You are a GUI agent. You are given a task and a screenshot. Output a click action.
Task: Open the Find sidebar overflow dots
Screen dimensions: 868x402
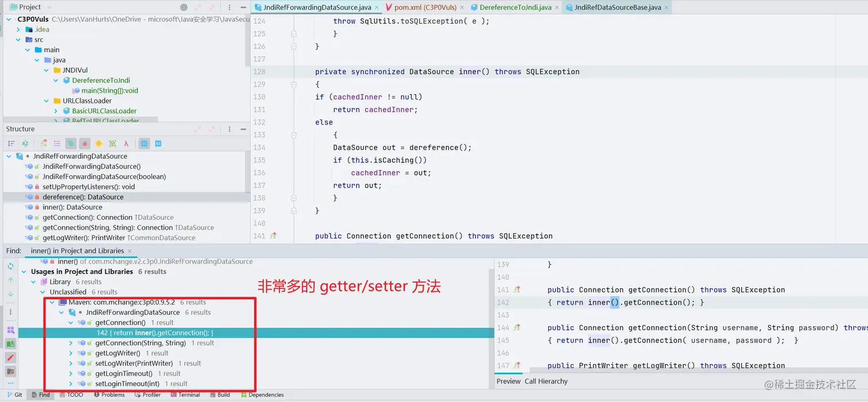10,383
